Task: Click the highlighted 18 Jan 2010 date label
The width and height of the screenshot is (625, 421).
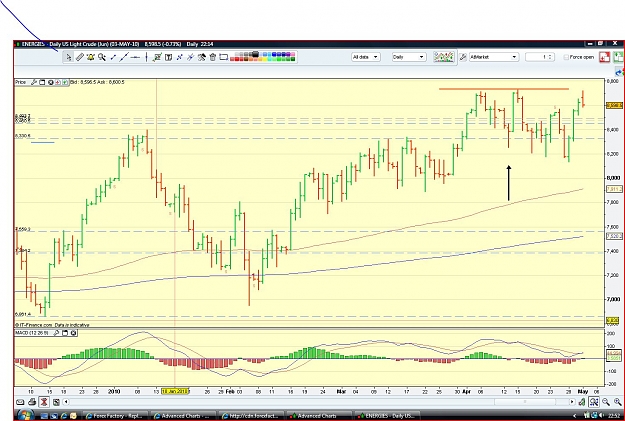Action: 175,391
